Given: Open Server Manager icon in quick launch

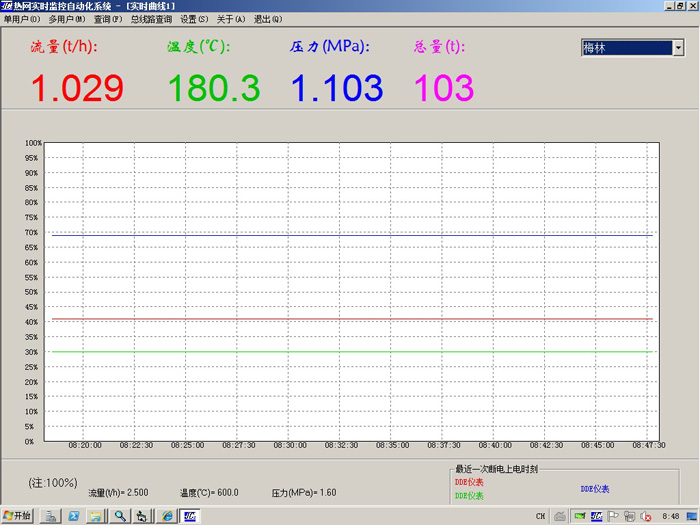Looking at the screenshot, I should click(x=50, y=516).
